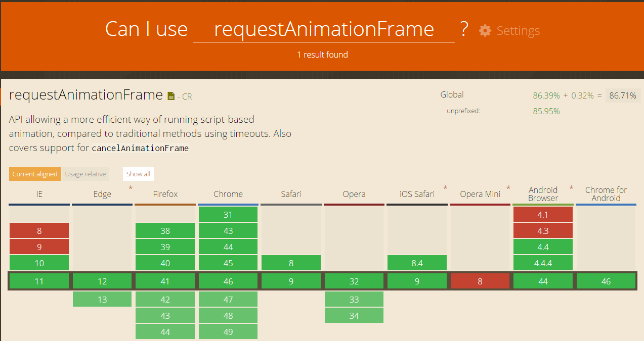Click the Can I use home title
644x341 pixels.
click(146, 29)
